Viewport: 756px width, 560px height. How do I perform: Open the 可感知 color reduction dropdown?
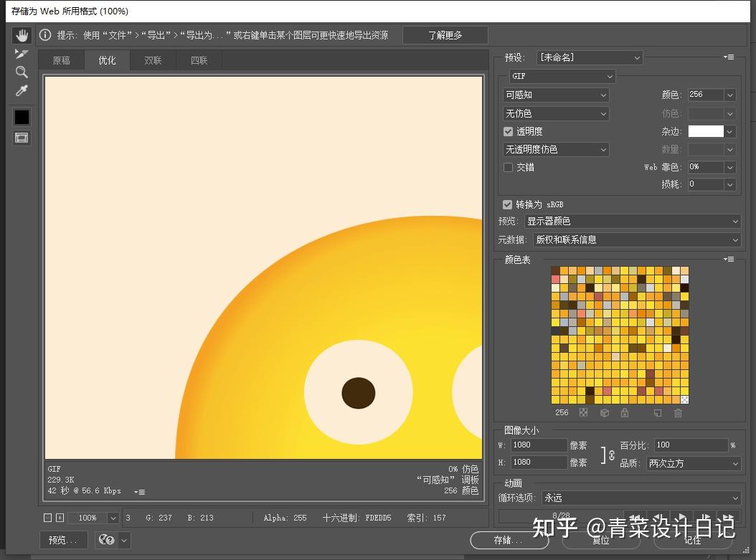[x=556, y=95]
